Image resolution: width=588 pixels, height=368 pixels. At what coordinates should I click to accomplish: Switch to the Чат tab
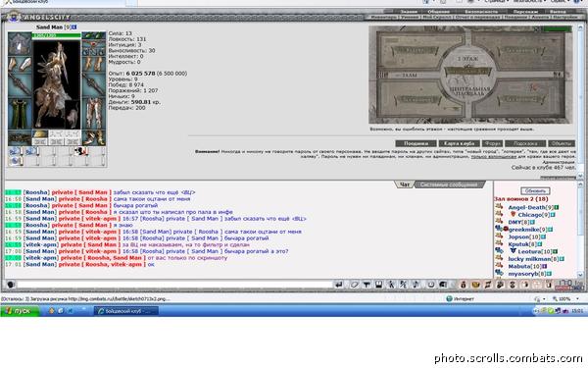tap(404, 184)
